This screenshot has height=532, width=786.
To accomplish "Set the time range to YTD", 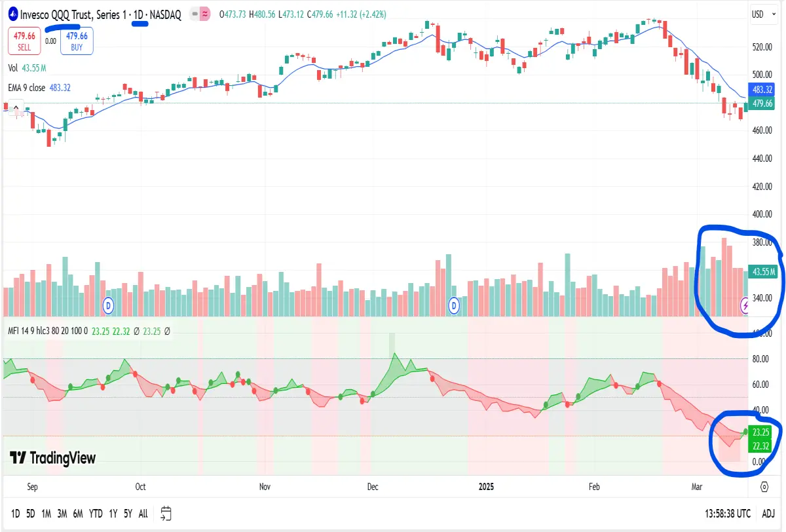I will [x=96, y=514].
